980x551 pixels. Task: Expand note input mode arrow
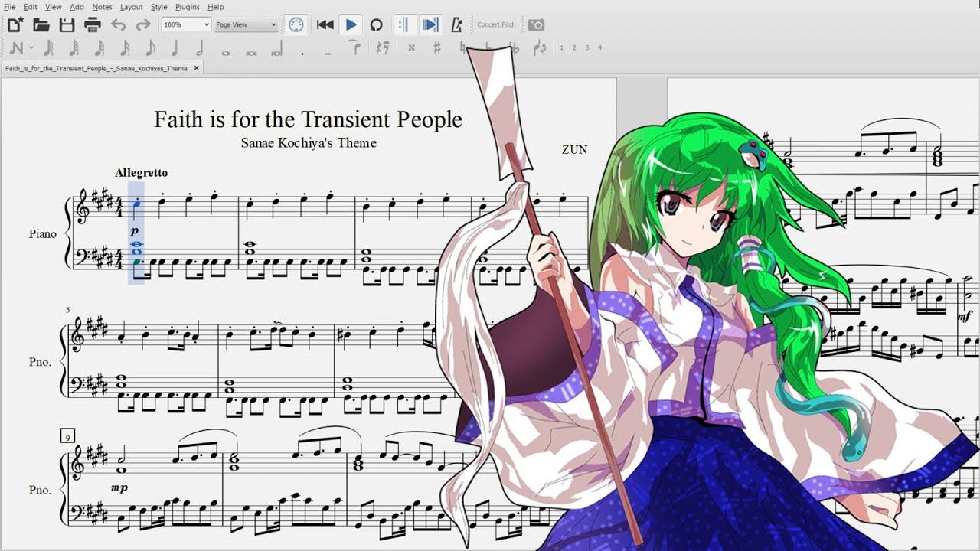click(x=31, y=48)
